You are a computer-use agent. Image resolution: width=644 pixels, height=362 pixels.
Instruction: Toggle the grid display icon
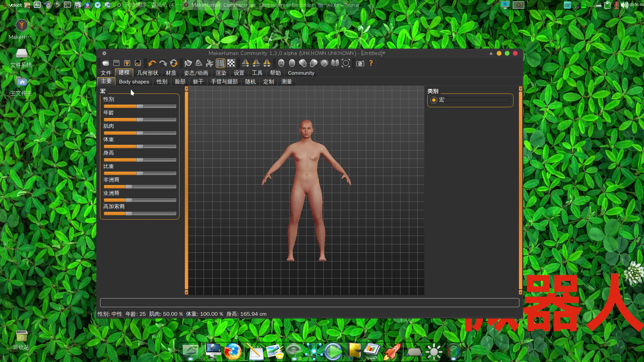point(220,63)
